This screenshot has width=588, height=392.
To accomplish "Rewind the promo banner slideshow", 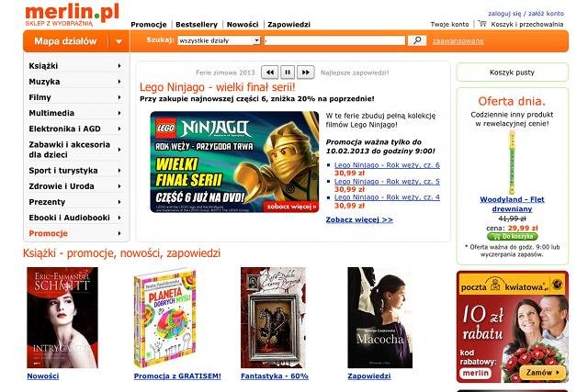I will click(x=269, y=73).
